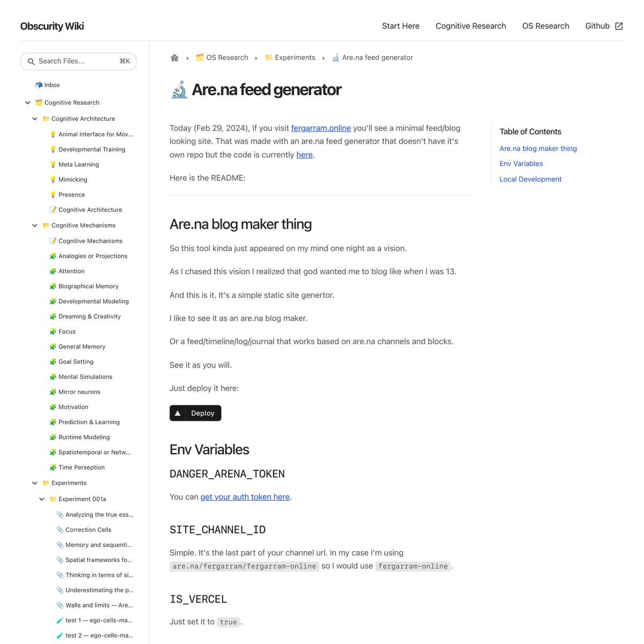Collapse the Experiment 001a folder
Image resolution: width=644 pixels, height=644 pixels.
[42, 499]
